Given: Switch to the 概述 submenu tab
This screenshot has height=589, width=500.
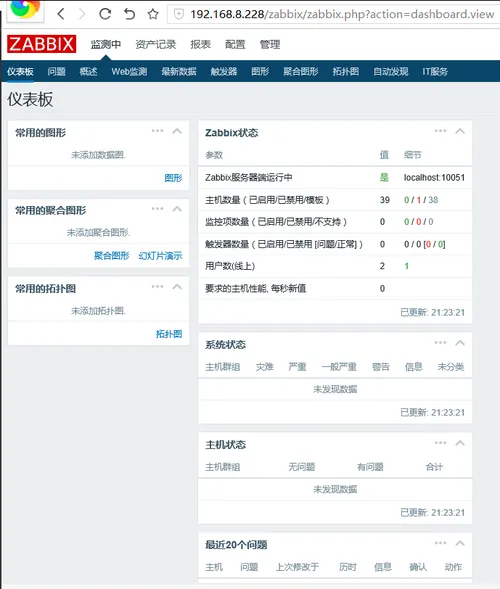Looking at the screenshot, I should 89,71.
